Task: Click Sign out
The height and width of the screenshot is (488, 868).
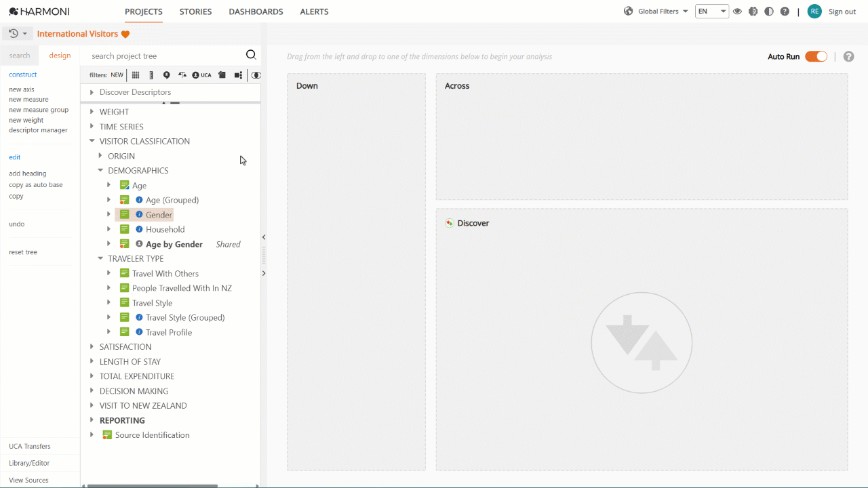Action: [842, 12]
